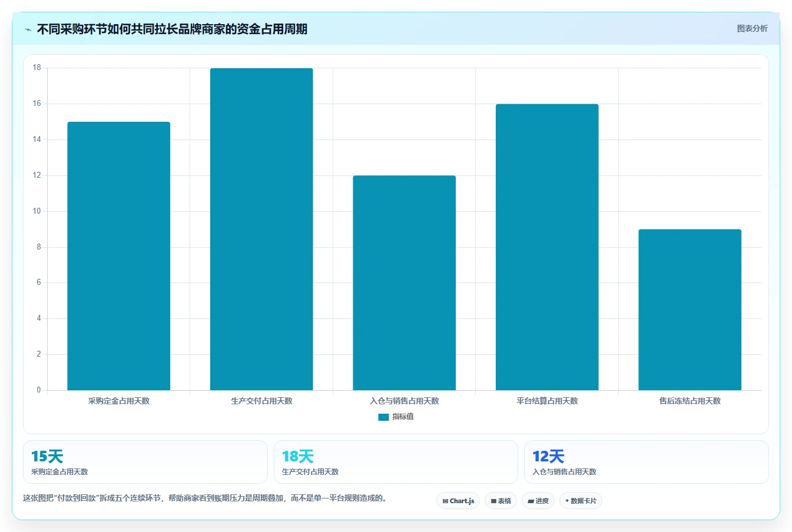This screenshot has width=792, height=532.
Task: Click the icon inside the 表格 tag
Action: (493, 501)
